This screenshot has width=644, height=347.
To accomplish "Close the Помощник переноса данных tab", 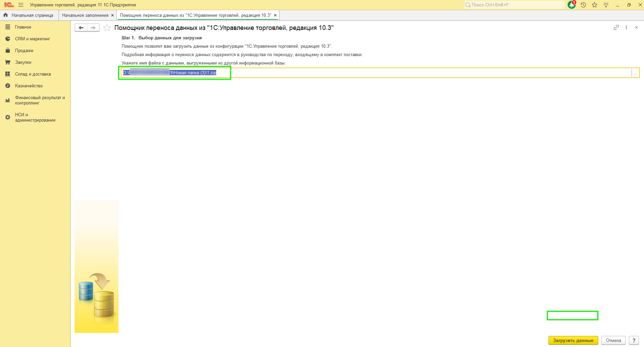I will coord(275,15).
